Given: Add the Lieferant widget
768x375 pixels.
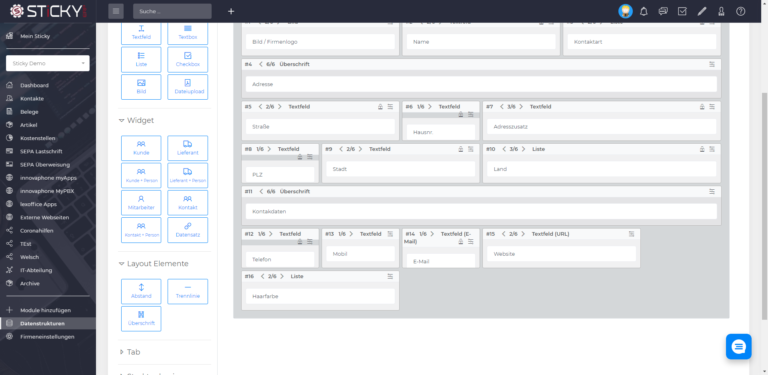Looking at the screenshot, I should point(188,148).
